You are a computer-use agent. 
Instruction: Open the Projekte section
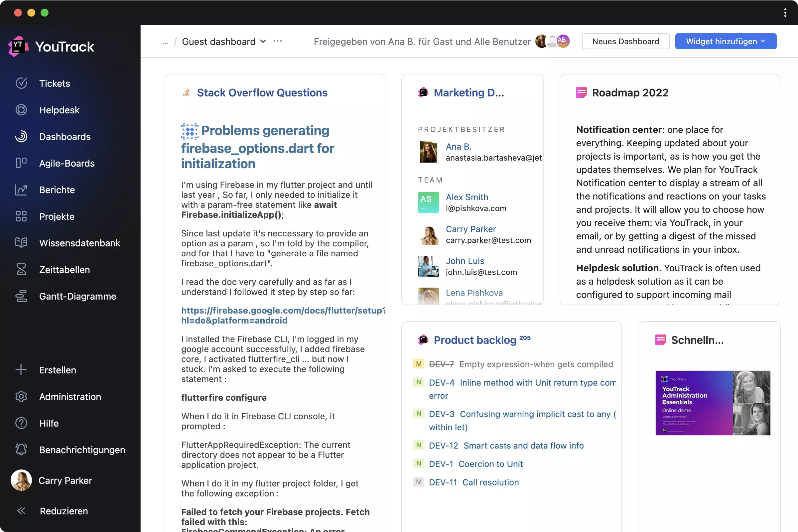click(57, 216)
